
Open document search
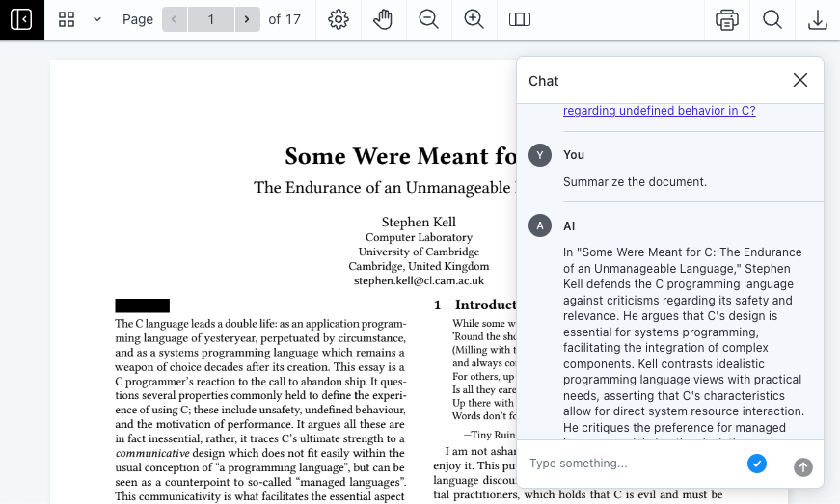coord(772,19)
